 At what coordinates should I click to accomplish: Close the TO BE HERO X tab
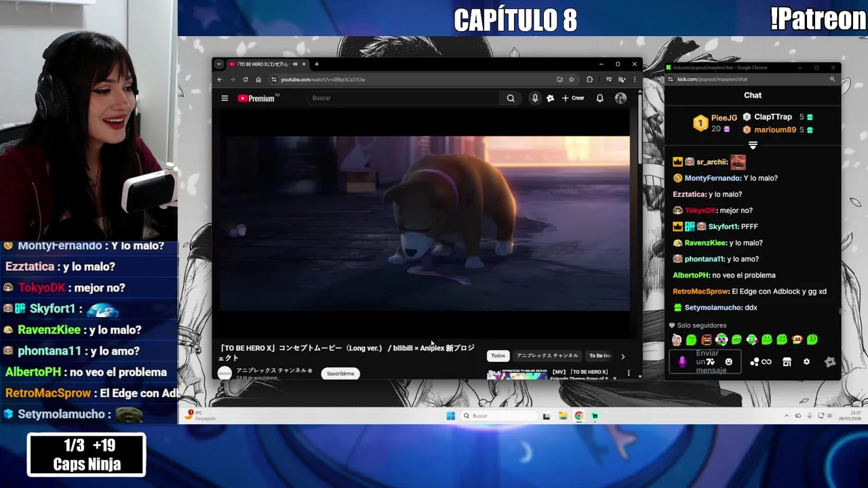[x=304, y=64]
